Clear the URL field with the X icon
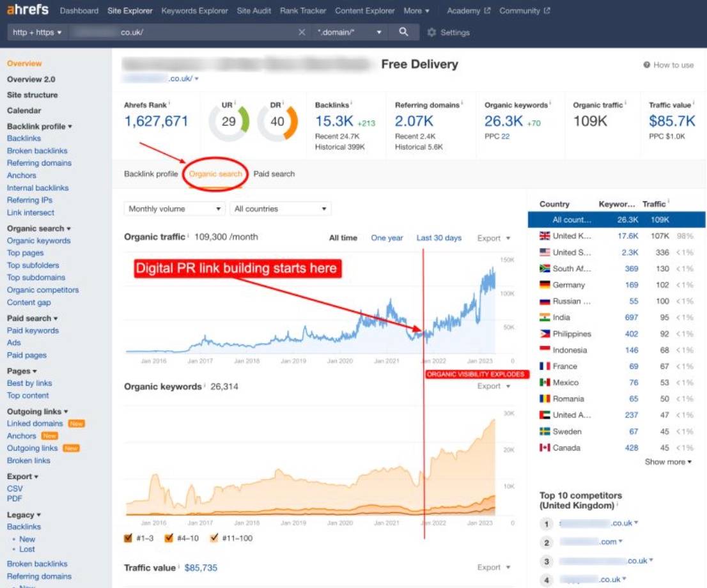The width and height of the screenshot is (707, 588). (x=302, y=32)
